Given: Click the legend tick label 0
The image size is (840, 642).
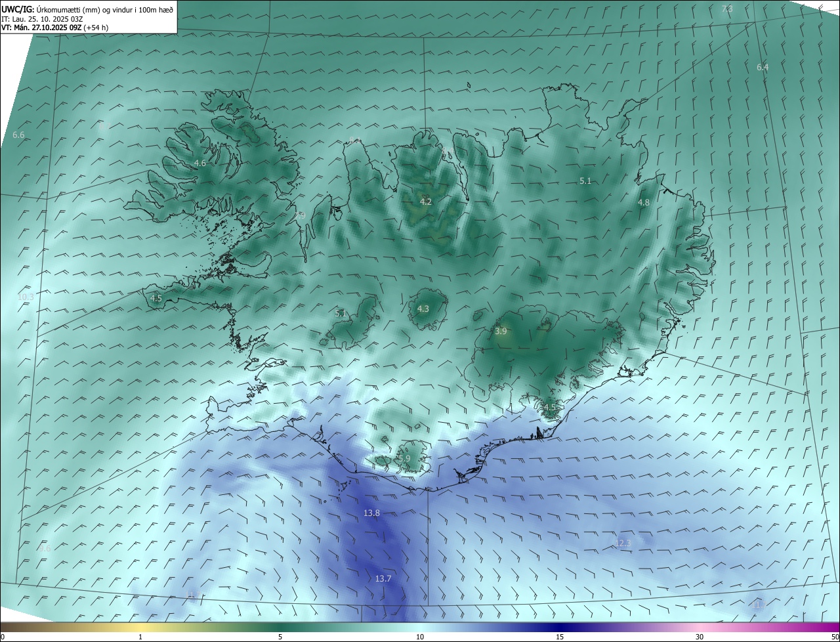Looking at the screenshot, I should pos(3,637).
